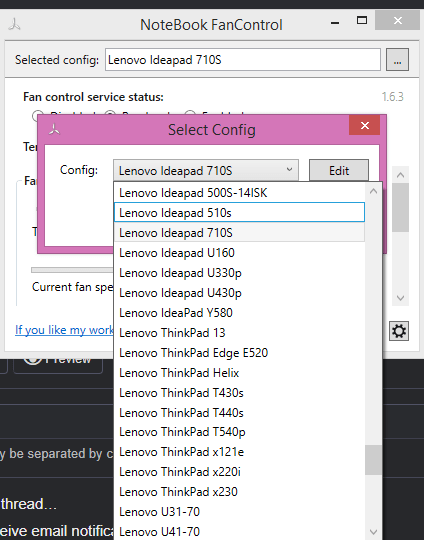
Task: Maximize the NoteBook FanControl window
Action: (x=362, y=20)
